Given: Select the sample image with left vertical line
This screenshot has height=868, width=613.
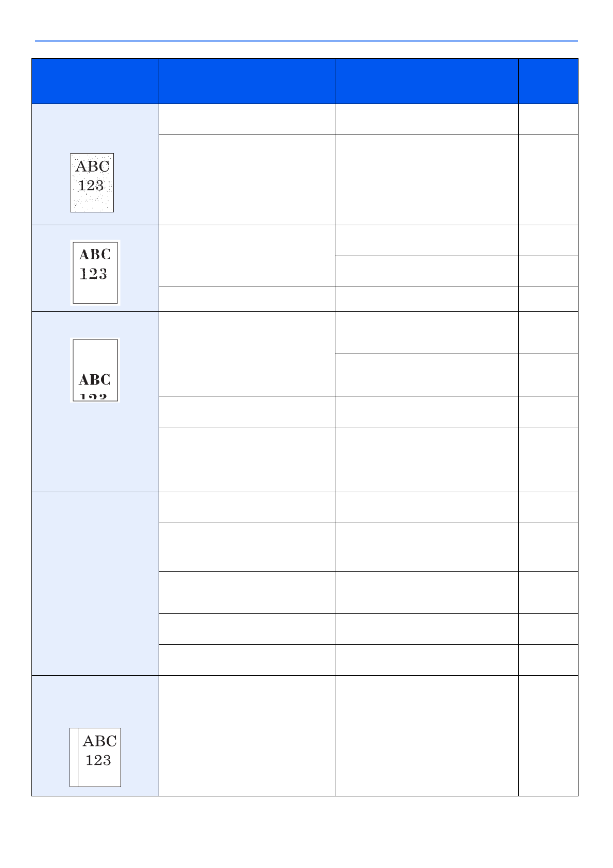Looking at the screenshot, I should point(95,757).
